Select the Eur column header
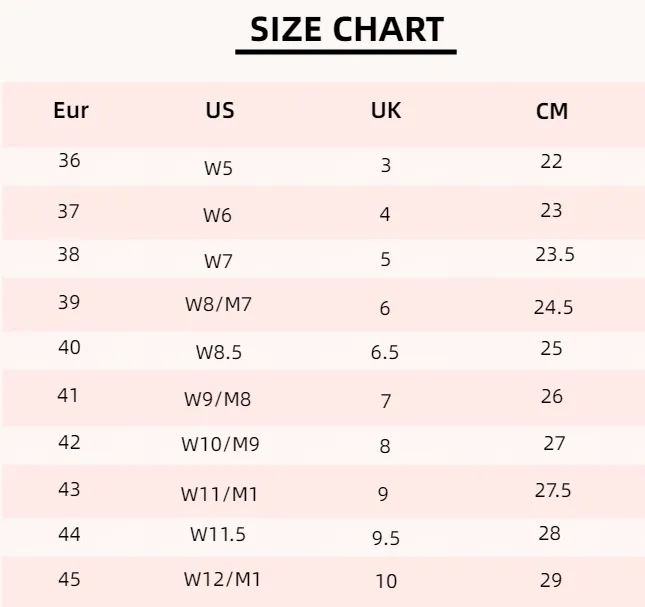645x607 pixels. (x=71, y=110)
